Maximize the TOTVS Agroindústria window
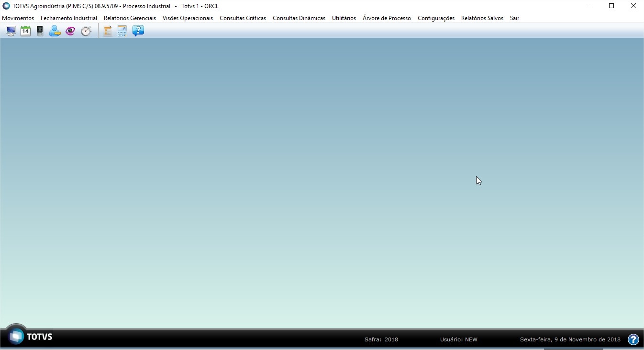 tap(611, 6)
